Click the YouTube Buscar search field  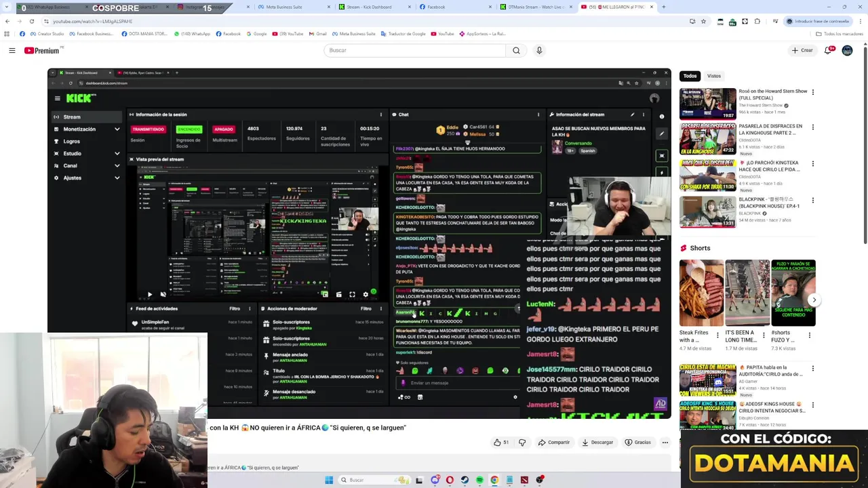coord(415,50)
